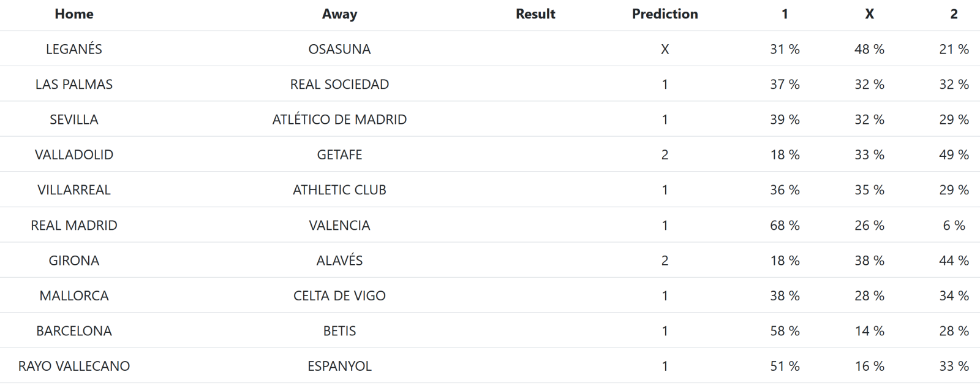980x388 pixels.
Task: Click the VALLADOLID row home team
Action: [74, 155]
